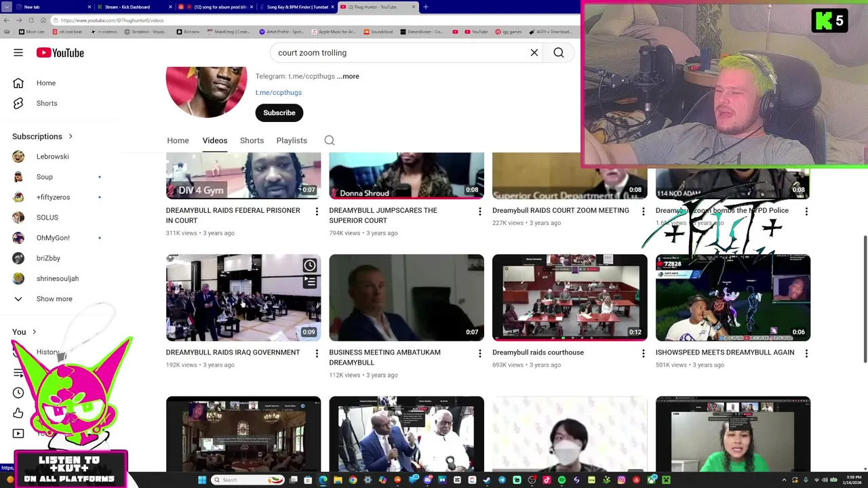Screen dimensions: 868x488
Task: Open the t.me/ccpthugs link
Action: (279, 93)
